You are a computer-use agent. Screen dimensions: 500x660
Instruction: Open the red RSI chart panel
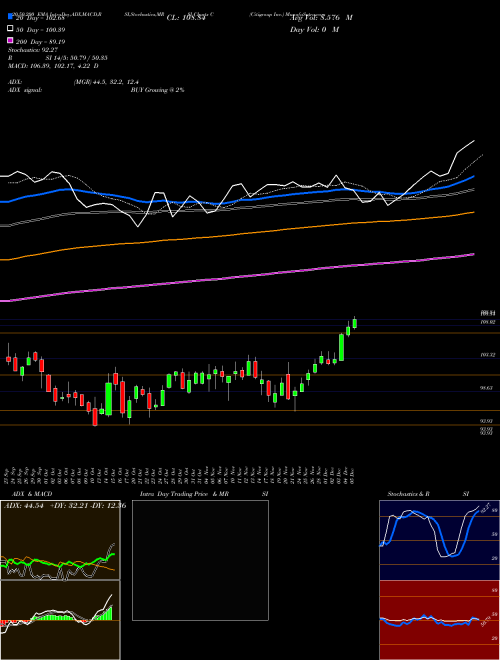pos(439,620)
